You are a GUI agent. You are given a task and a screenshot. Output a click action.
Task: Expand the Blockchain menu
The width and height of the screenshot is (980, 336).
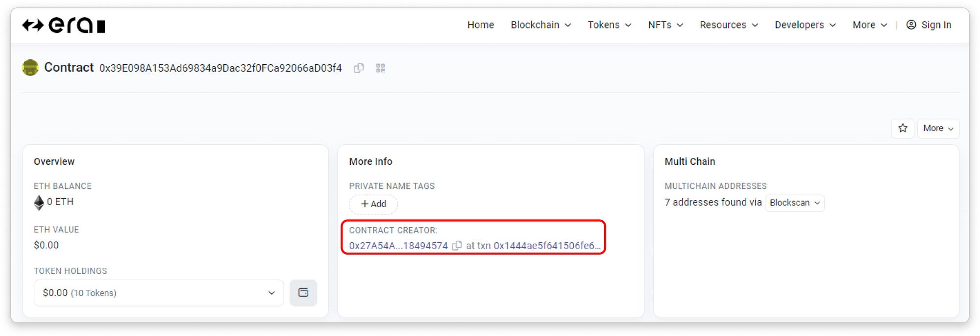(540, 25)
